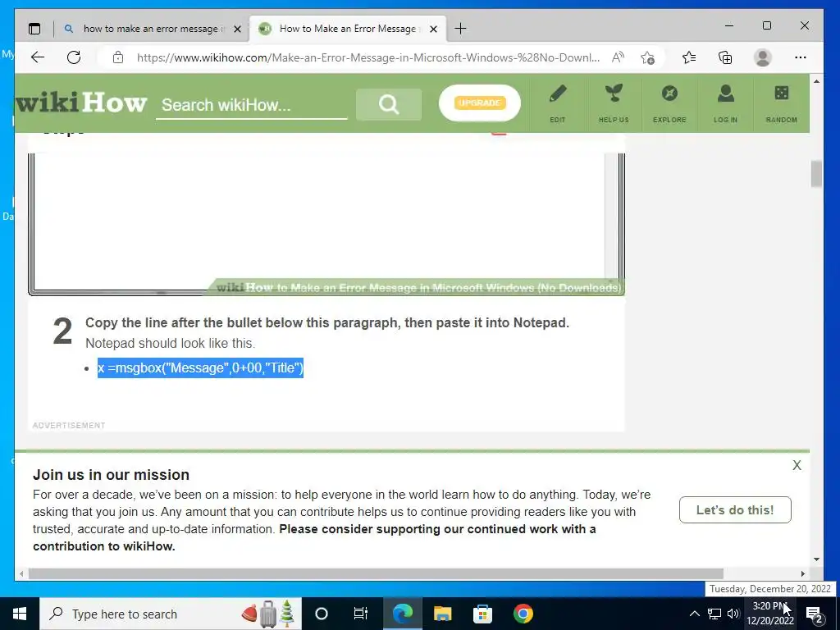Open the taskbar clock and date
The width and height of the screenshot is (840, 630).
point(769,614)
